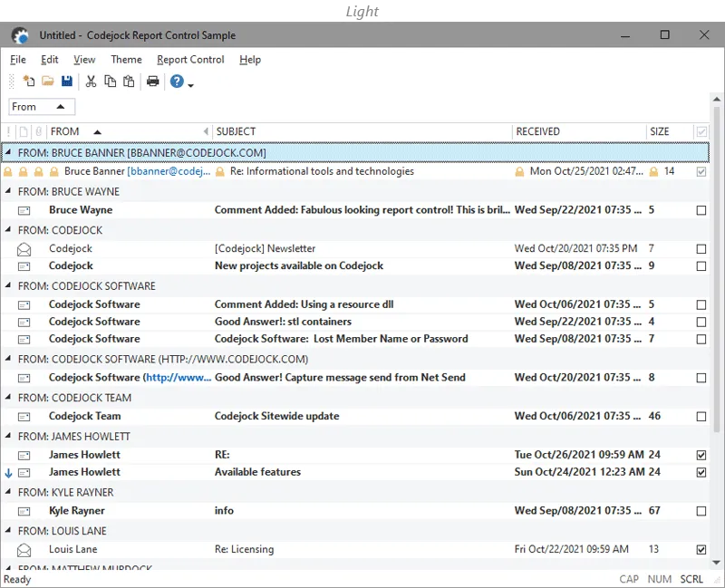Sort by the RECEIVED column header
Screen dimensions: 725x588
pyautogui.click(x=579, y=131)
